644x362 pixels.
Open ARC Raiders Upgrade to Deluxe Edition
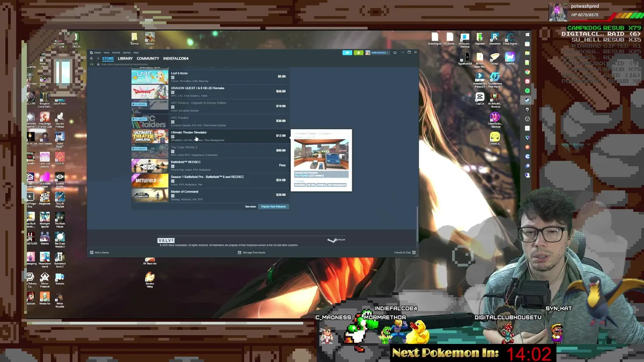pyautogui.click(x=209, y=106)
